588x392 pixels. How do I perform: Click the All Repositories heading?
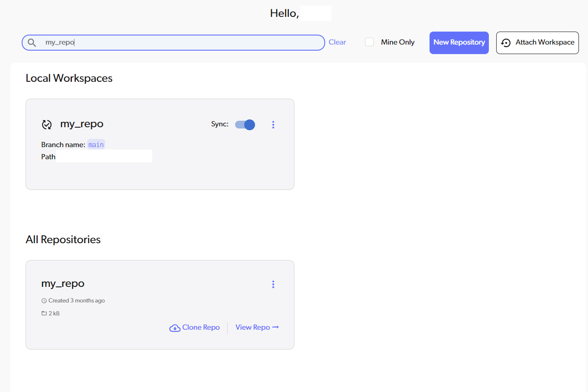[x=63, y=240]
